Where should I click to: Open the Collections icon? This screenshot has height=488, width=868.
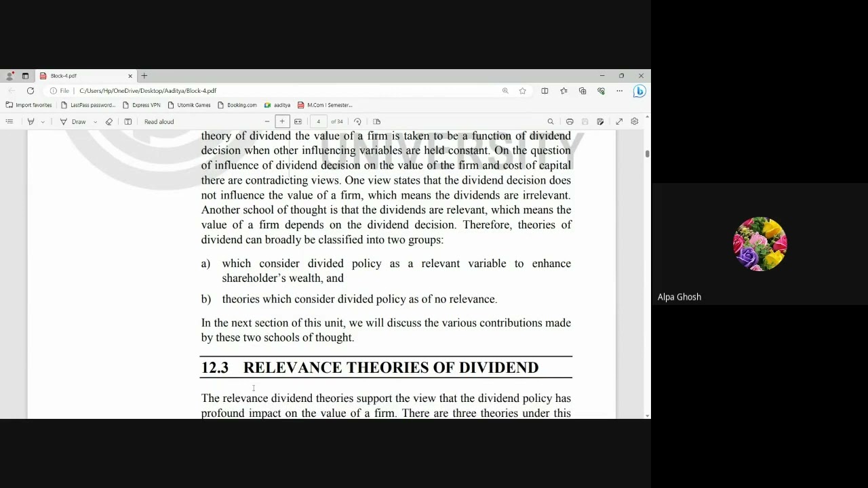tap(583, 91)
